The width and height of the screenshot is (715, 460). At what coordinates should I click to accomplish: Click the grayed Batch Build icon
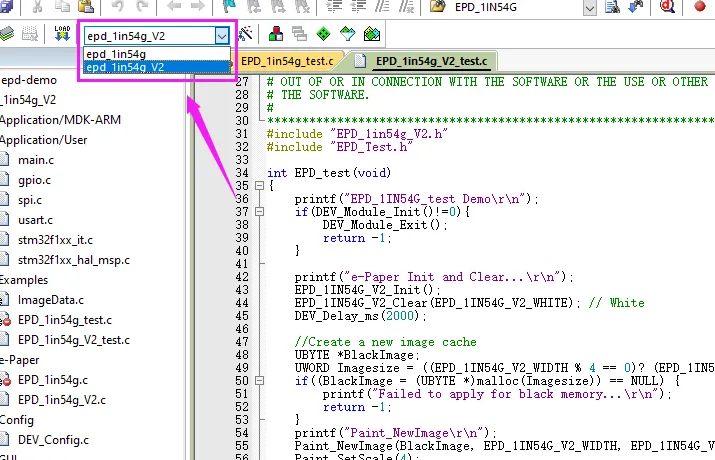30,34
